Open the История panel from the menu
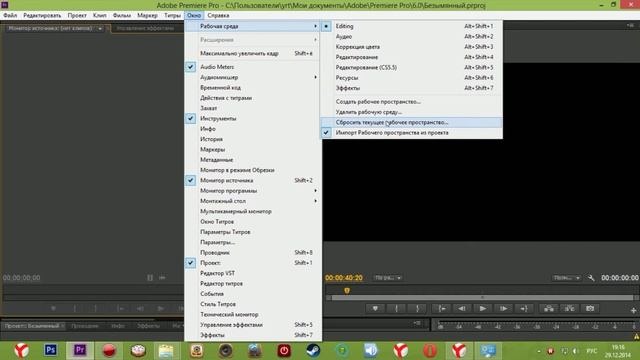 (x=253, y=139)
